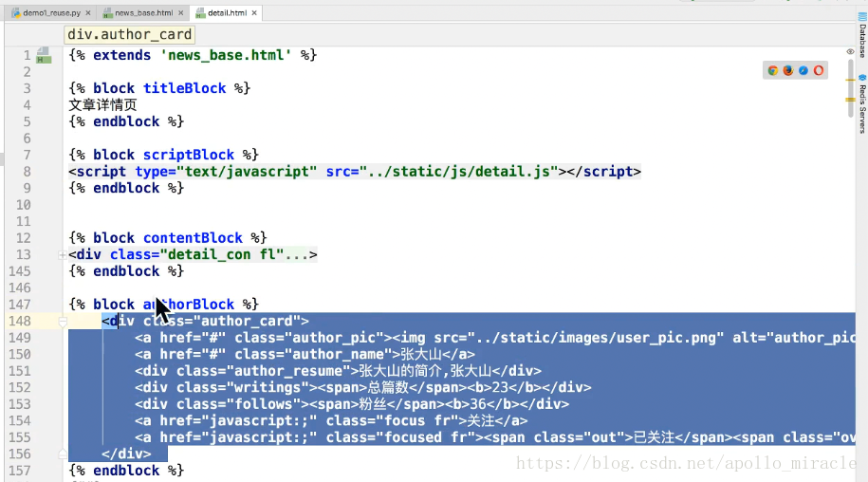Click the endblock tag on line 5
The height and width of the screenshot is (482, 868).
pyautogui.click(x=126, y=121)
